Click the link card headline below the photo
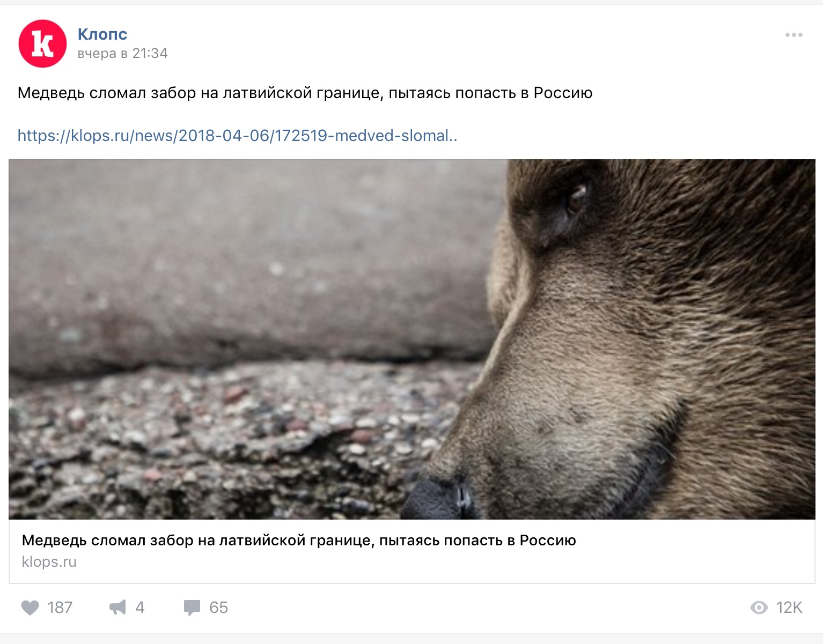Viewport: 823px width, 644px height. point(299,541)
